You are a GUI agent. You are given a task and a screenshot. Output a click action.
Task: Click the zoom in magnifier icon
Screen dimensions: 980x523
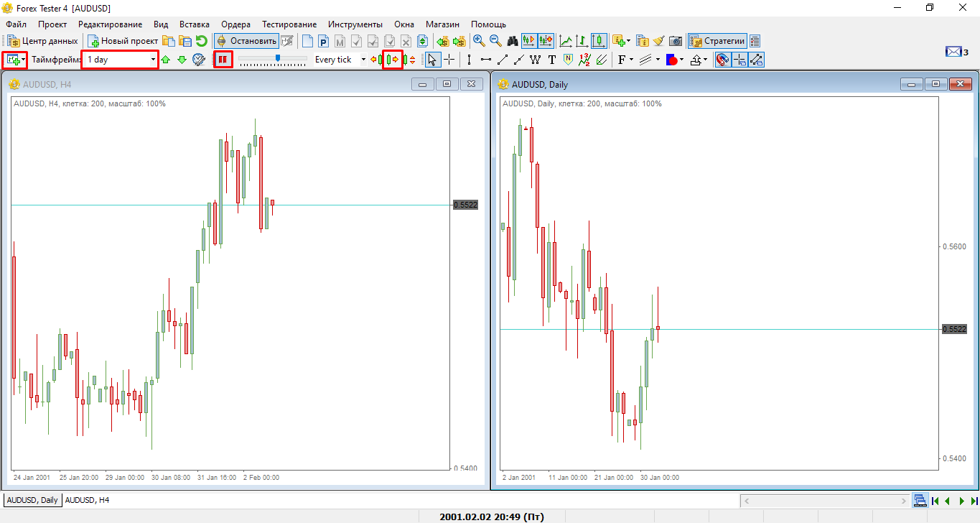[479, 41]
